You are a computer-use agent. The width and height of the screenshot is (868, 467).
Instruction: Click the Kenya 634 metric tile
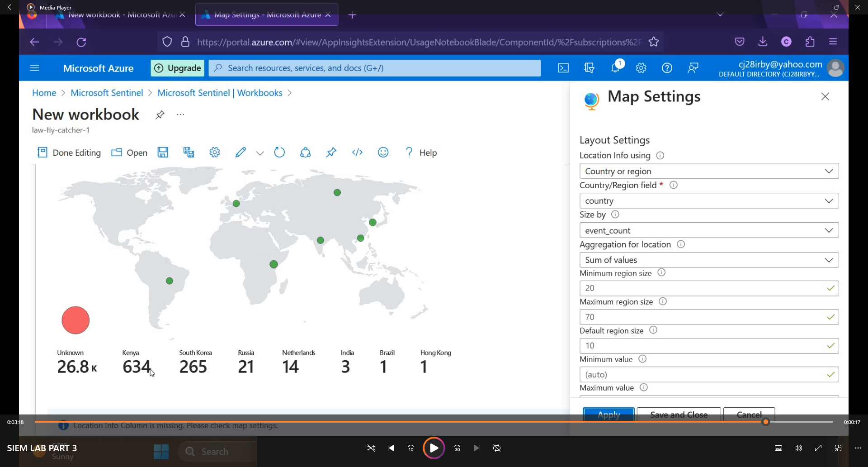136,362
